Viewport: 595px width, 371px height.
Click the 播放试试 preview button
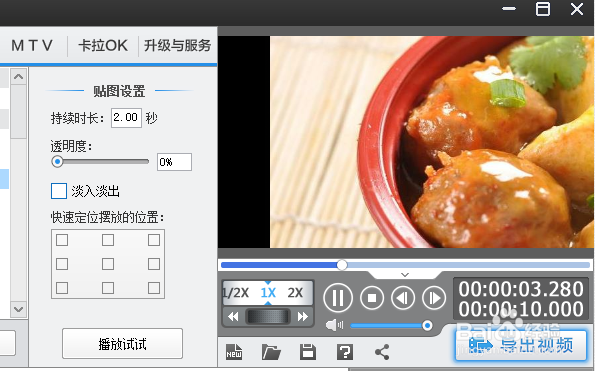click(x=122, y=344)
